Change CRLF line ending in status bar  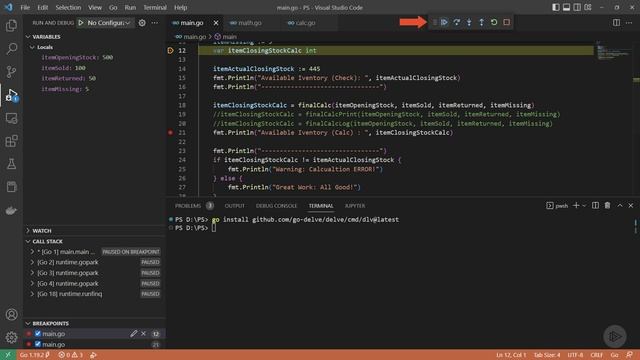(x=596, y=355)
